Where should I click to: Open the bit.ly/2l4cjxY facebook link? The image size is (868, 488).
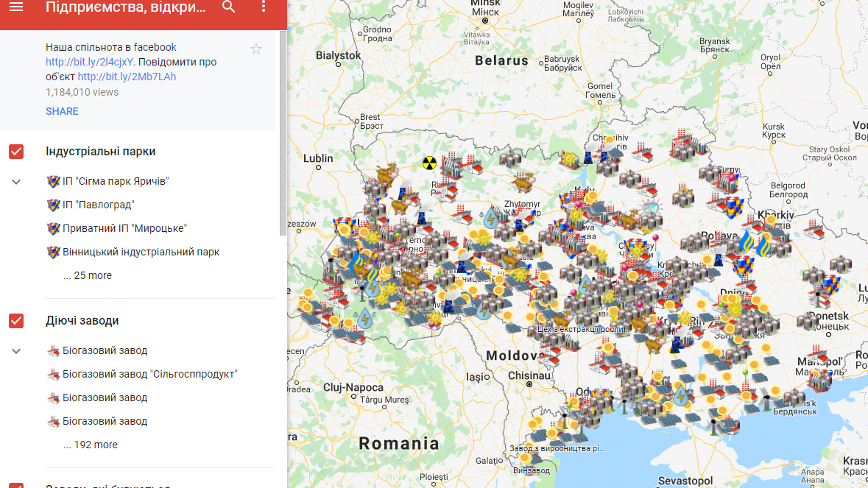[x=89, y=62]
